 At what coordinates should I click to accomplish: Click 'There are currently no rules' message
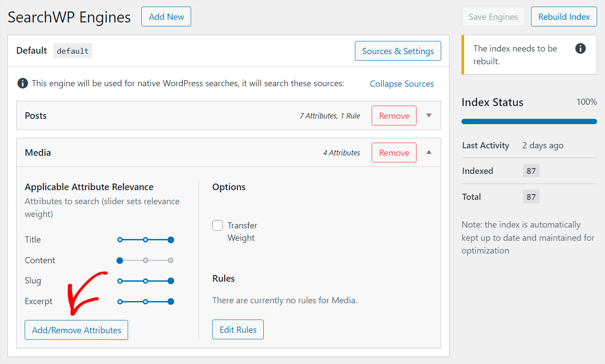pos(284,301)
